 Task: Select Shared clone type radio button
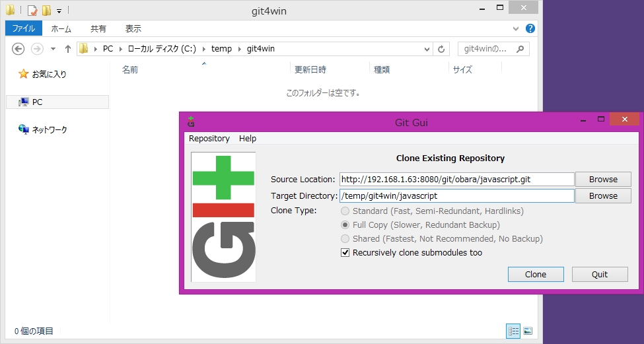click(345, 239)
